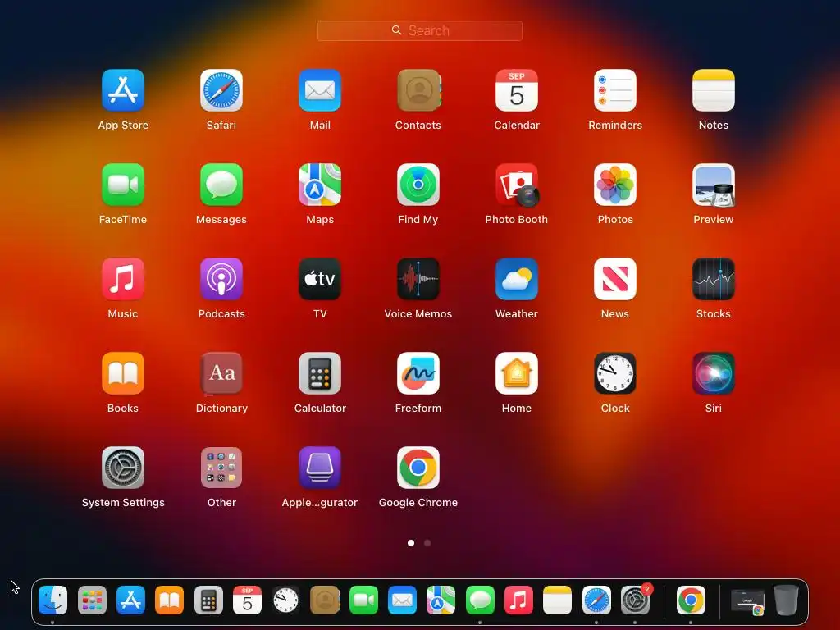Open System Settings from the Launchpad grid

pyautogui.click(x=123, y=467)
